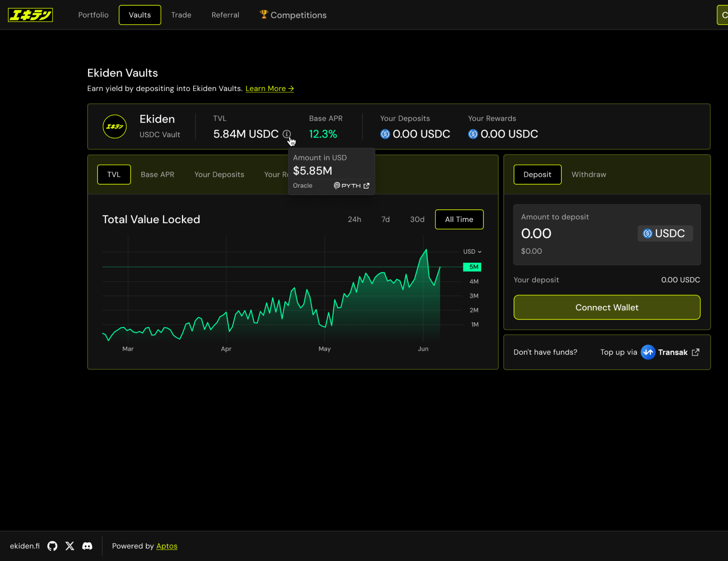Select the TVL chart tab
The image size is (728, 561).
[x=114, y=174]
